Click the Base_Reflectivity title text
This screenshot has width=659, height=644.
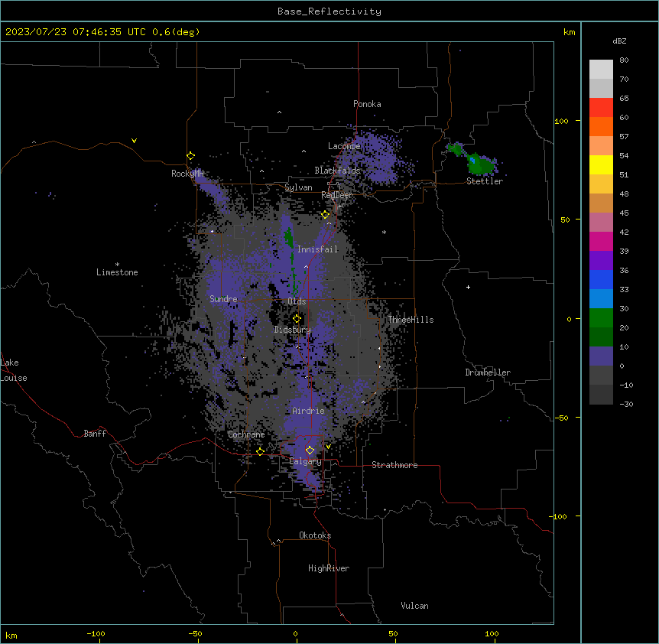point(329,11)
